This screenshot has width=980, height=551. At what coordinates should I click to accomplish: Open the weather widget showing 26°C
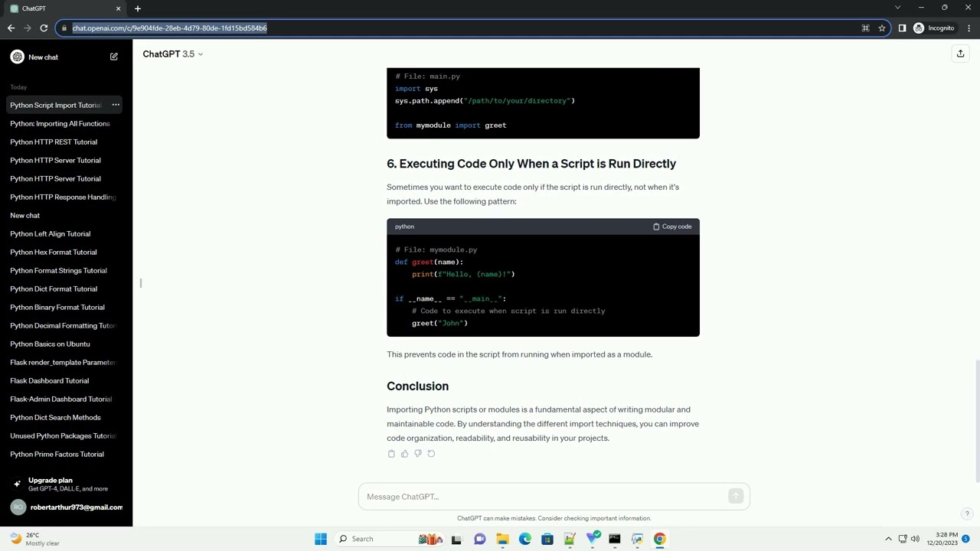pyautogui.click(x=34, y=539)
